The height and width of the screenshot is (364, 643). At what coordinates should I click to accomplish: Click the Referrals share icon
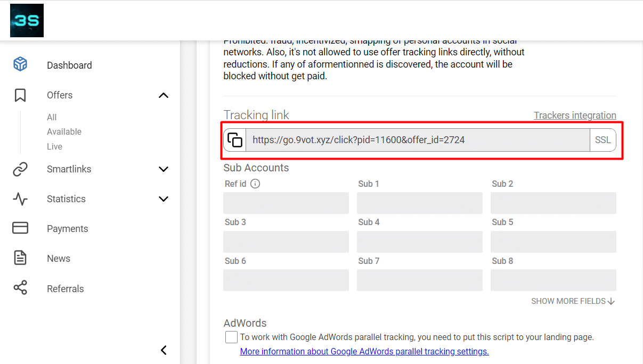20,288
